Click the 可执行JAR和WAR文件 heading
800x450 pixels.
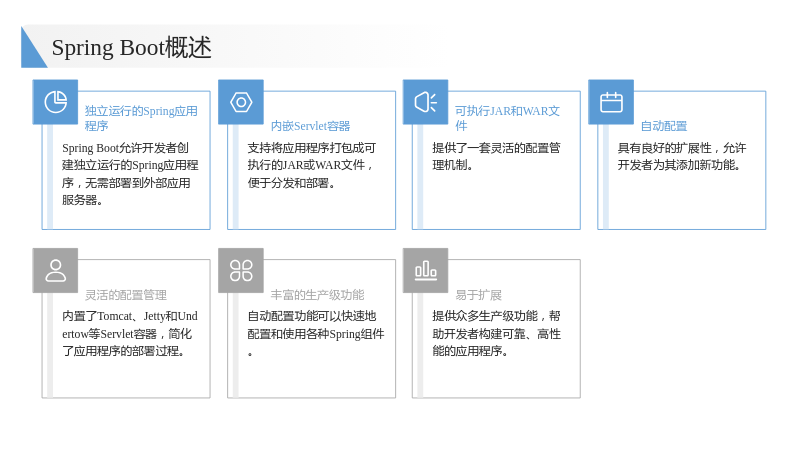[x=507, y=118]
